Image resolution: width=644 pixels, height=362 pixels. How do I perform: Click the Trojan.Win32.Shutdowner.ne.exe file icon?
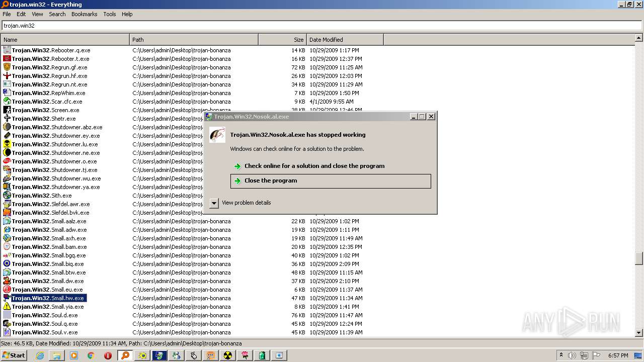tap(7, 153)
